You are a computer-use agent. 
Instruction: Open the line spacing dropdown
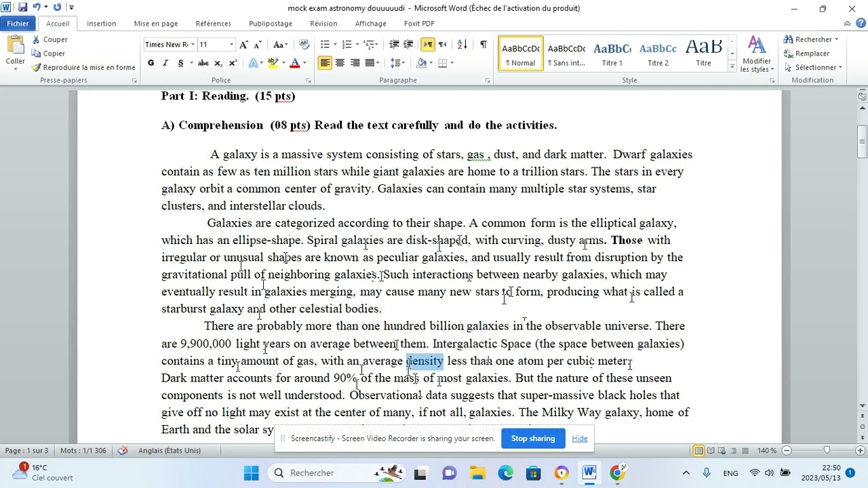coord(399,63)
